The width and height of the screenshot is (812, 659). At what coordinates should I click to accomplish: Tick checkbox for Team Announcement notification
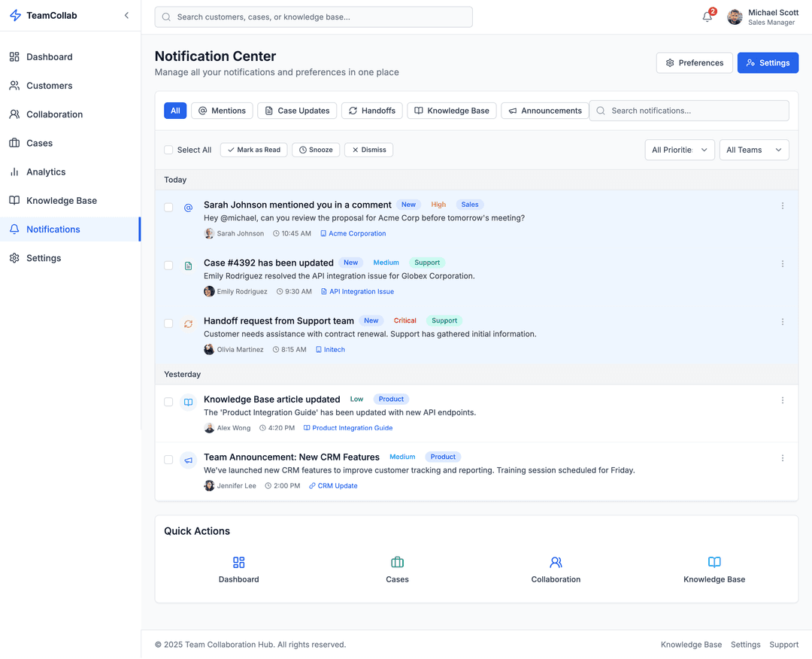168,460
